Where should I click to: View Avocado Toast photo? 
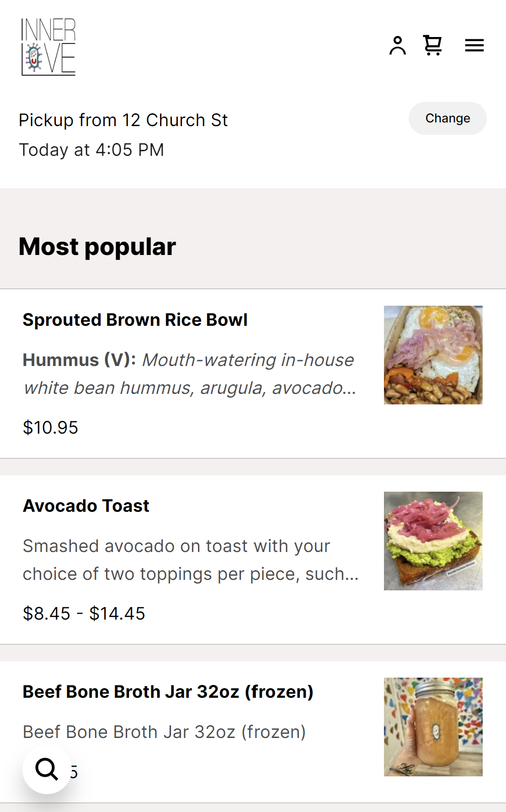[x=433, y=541]
